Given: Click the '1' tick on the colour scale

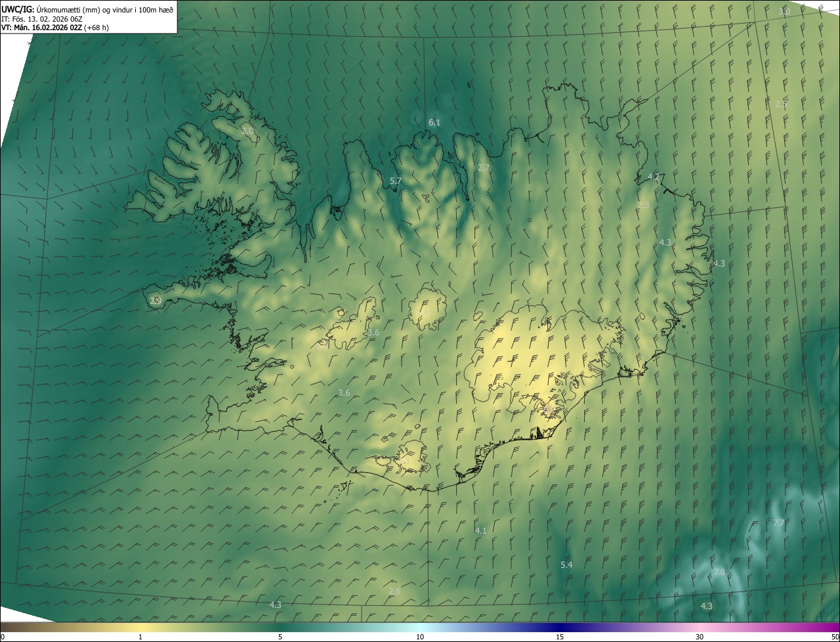Looking at the screenshot, I should click(140, 637).
